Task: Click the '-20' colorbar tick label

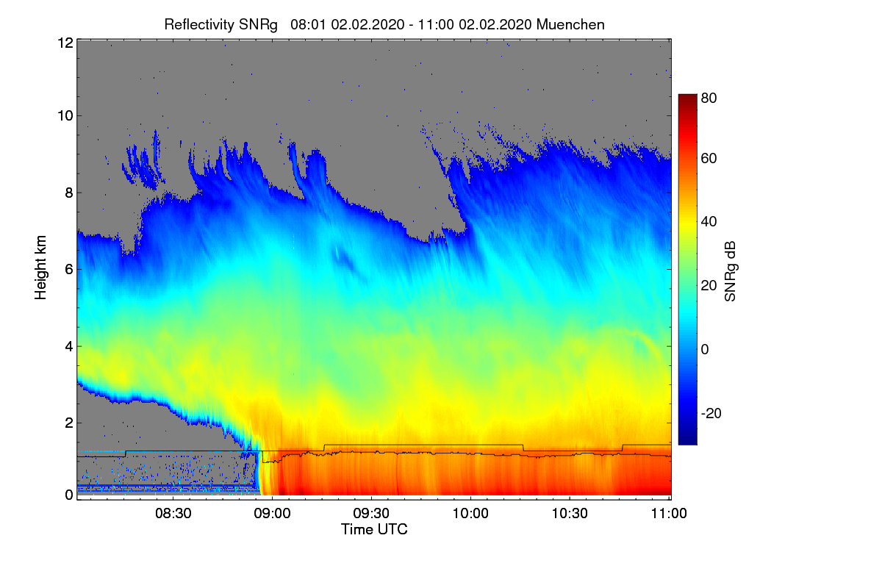Action: (x=711, y=413)
